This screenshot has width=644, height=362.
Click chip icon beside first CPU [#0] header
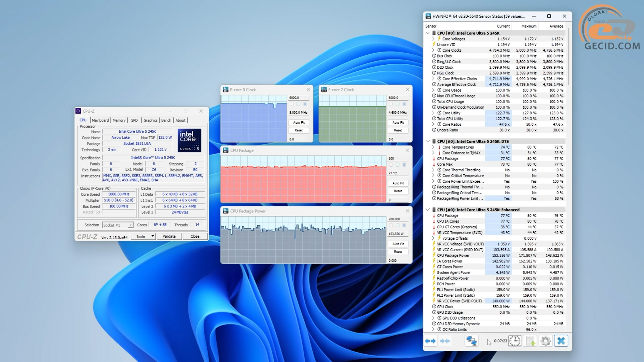tap(434, 33)
